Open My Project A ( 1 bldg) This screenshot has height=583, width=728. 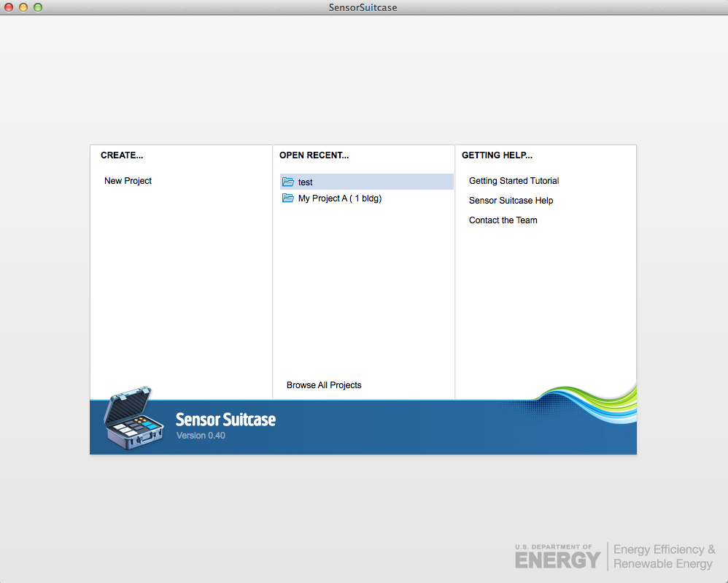tap(366, 198)
